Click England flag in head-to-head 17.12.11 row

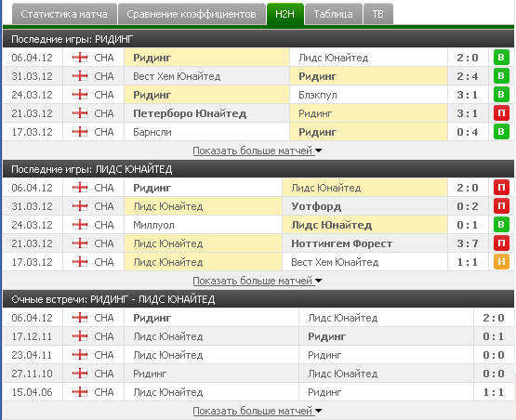coord(80,336)
